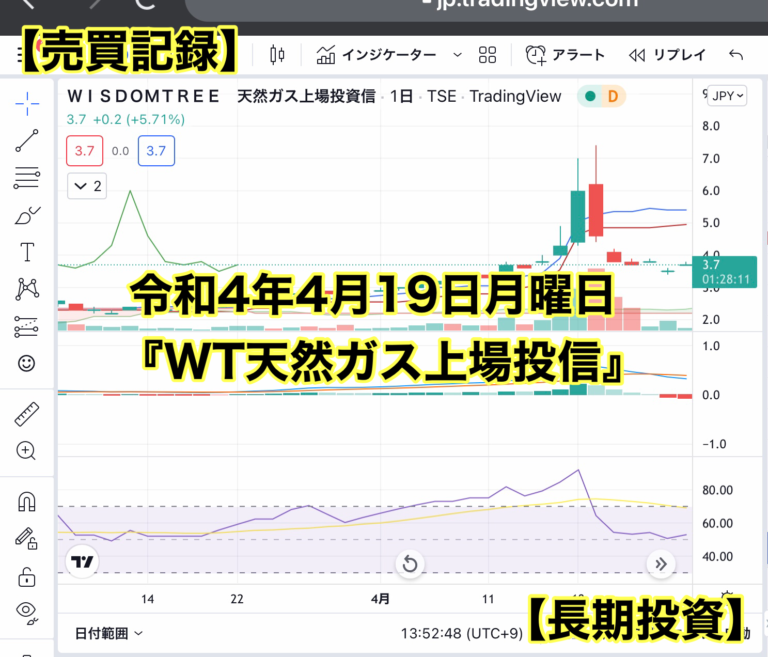Click the WISDOMTREE symbol name
This screenshot has height=657, width=768.
pyautogui.click(x=144, y=97)
